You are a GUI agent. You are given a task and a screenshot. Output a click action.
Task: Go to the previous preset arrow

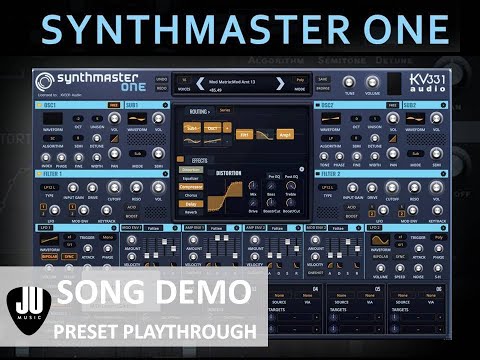200,84
